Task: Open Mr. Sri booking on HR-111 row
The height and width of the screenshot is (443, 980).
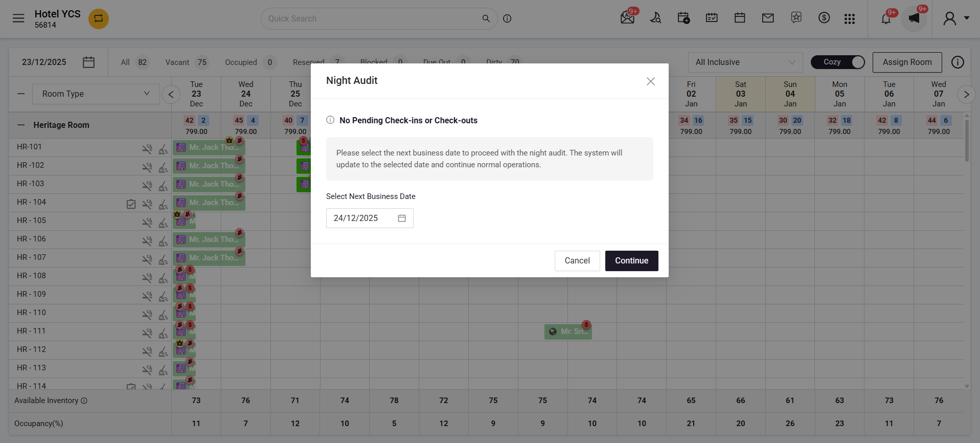Action: (x=568, y=331)
